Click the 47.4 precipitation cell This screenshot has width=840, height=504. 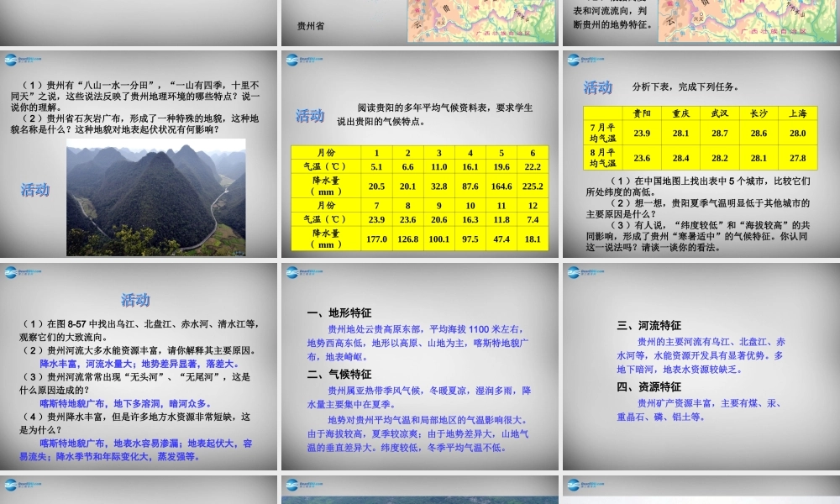click(501, 239)
